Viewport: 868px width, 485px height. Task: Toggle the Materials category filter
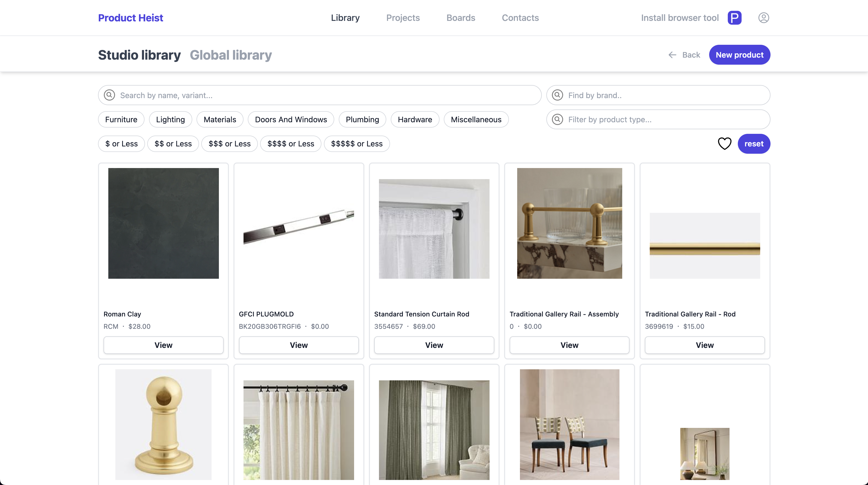[220, 119]
